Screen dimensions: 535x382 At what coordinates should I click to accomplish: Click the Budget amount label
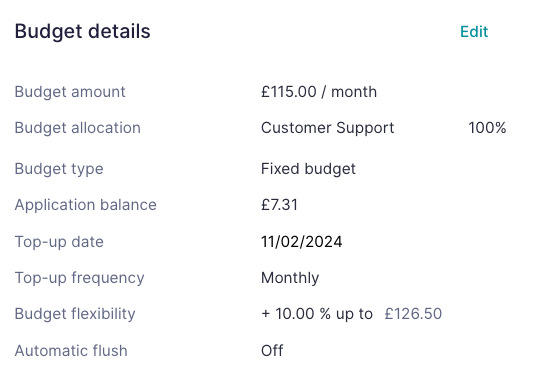tap(70, 92)
